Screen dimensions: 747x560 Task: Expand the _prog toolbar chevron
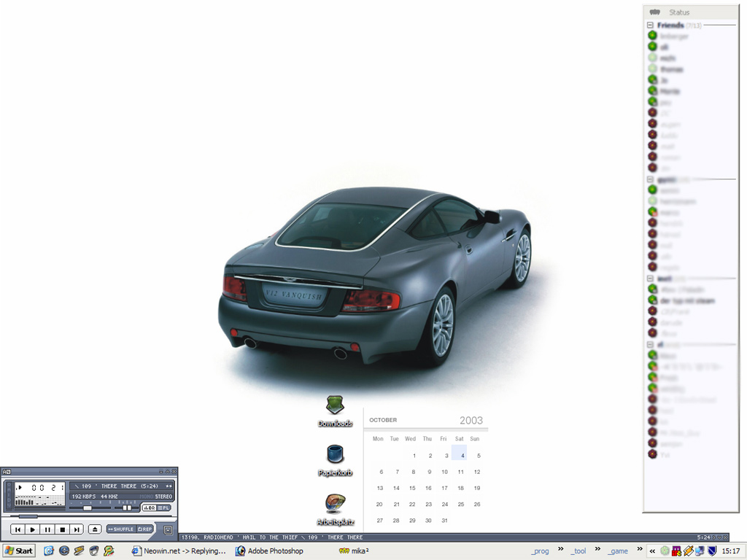560,549
